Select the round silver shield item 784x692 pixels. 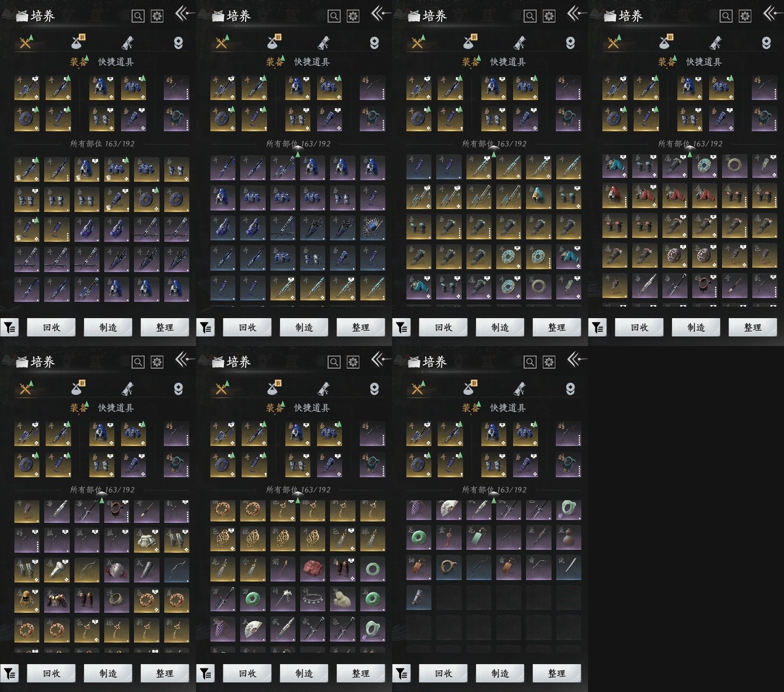coord(117,569)
